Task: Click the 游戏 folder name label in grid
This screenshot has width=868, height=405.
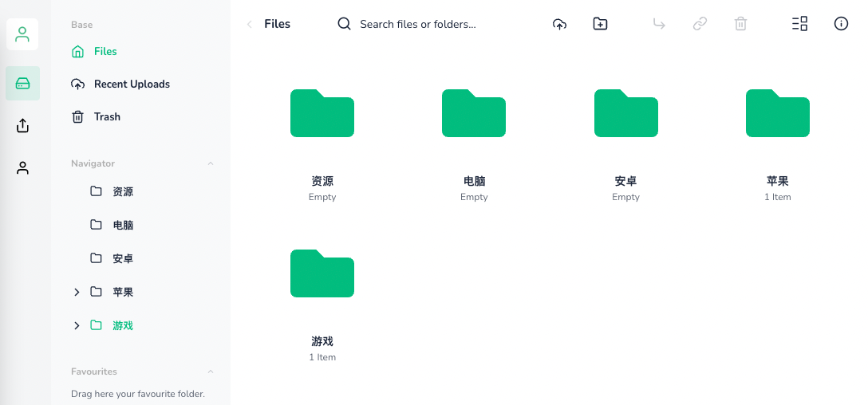Action: click(322, 341)
